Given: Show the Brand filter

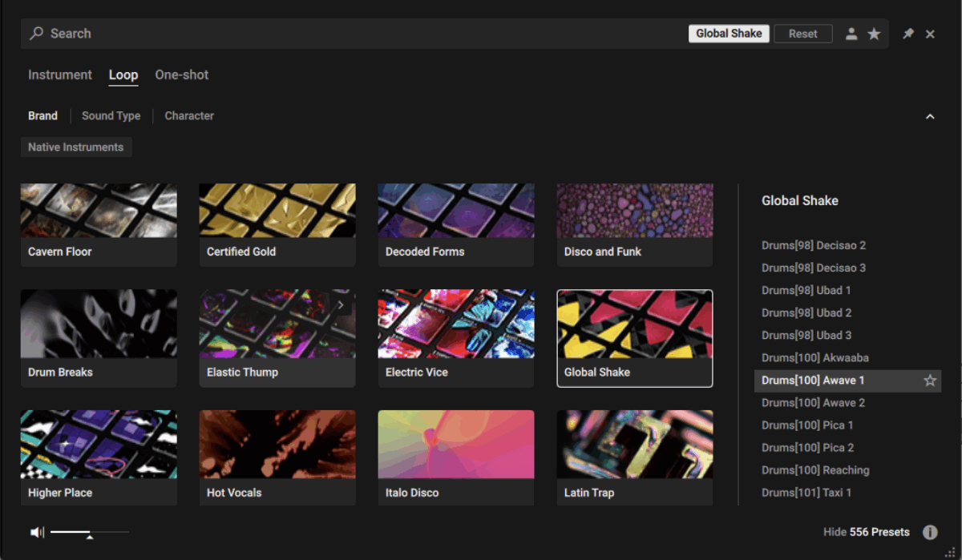Looking at the screenshot, I should point(42,116).
